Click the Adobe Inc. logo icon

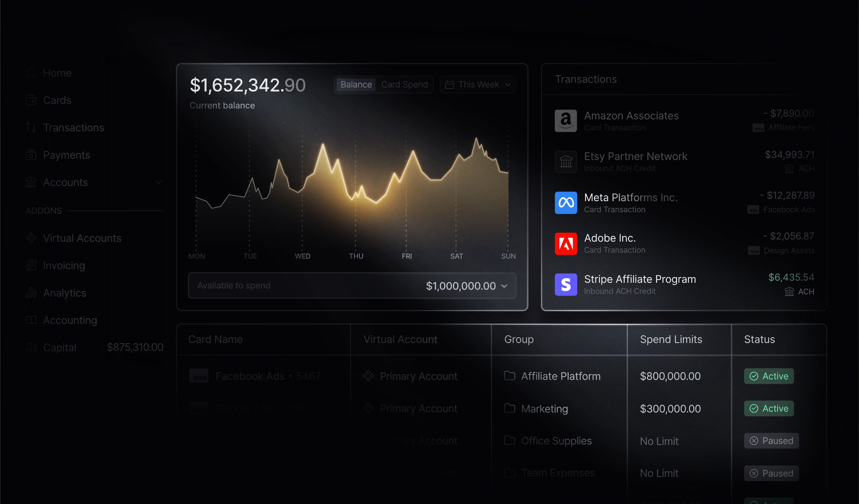click(566, 244)
